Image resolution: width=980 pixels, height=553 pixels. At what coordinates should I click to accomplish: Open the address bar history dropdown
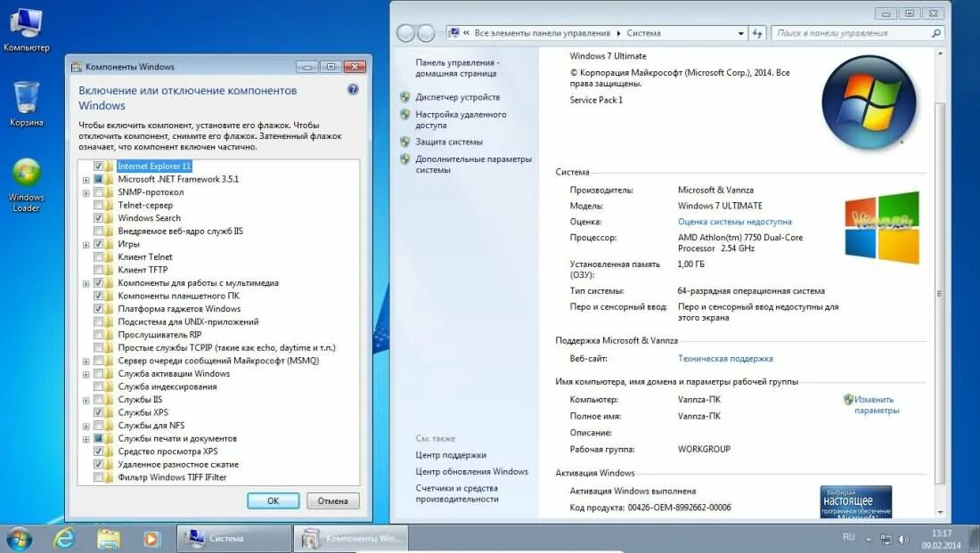click(x=740, y=33)
